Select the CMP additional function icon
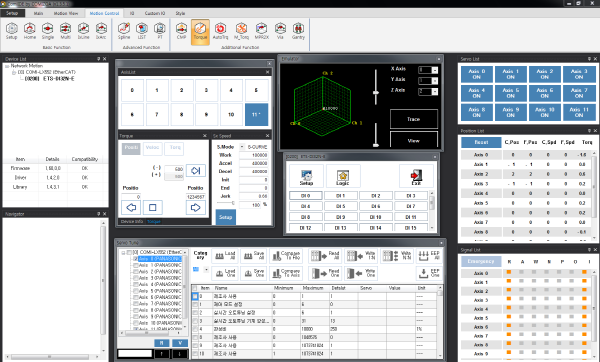Screen dimensions: 600x362 point(181,31)
